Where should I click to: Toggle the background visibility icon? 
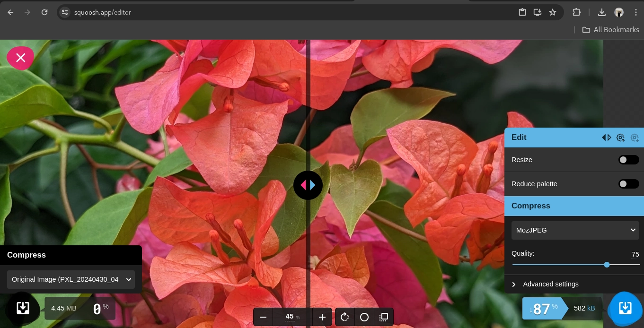[x=384, y=317]
